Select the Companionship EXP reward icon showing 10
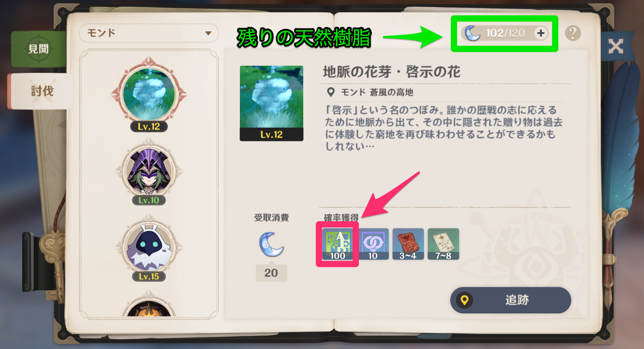644x349 pixels. click(373, 244)
